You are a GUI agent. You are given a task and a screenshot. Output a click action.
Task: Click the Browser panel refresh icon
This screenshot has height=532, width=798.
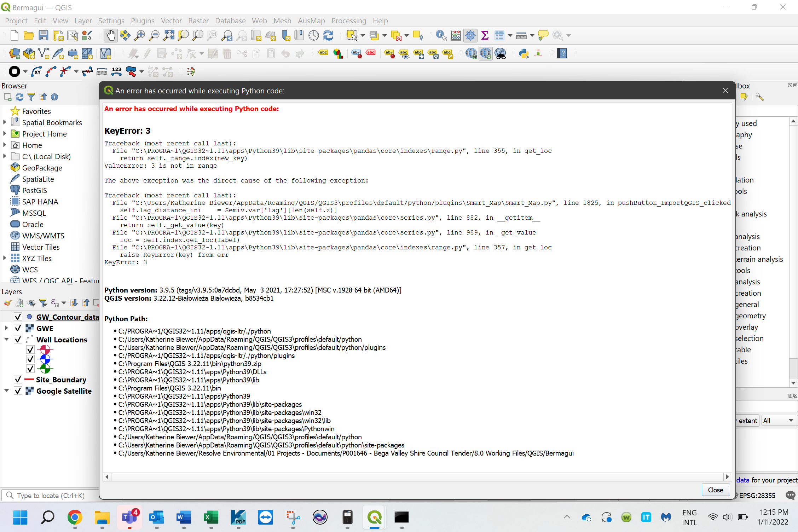pos(19,97)
